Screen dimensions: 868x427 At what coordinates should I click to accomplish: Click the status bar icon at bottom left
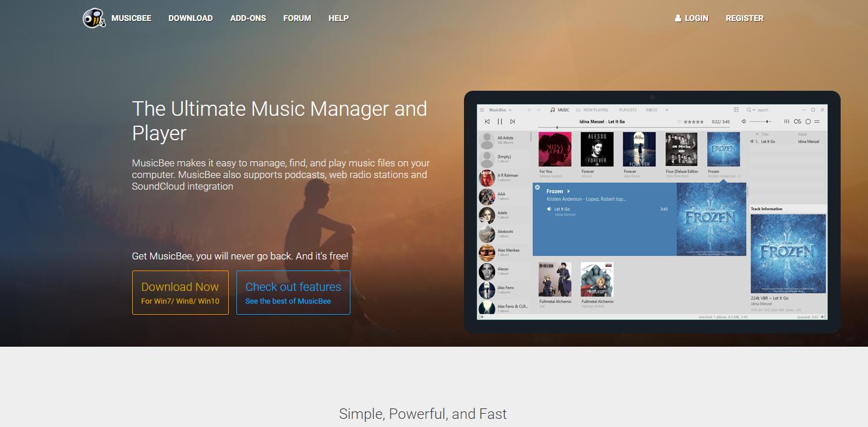point(481,317)
